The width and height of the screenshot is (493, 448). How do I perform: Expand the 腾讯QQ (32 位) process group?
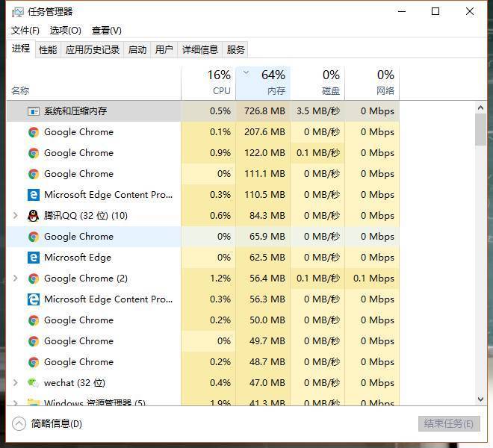click(x=16, y=216)
